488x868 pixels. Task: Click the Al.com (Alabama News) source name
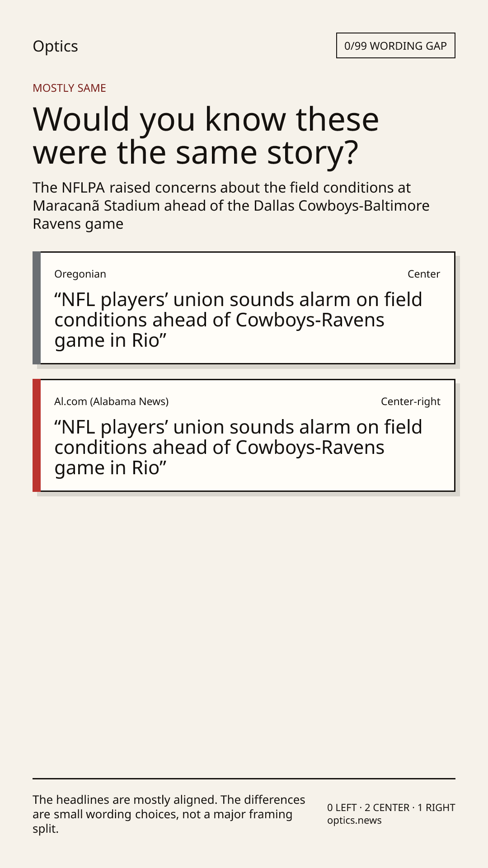111,401
